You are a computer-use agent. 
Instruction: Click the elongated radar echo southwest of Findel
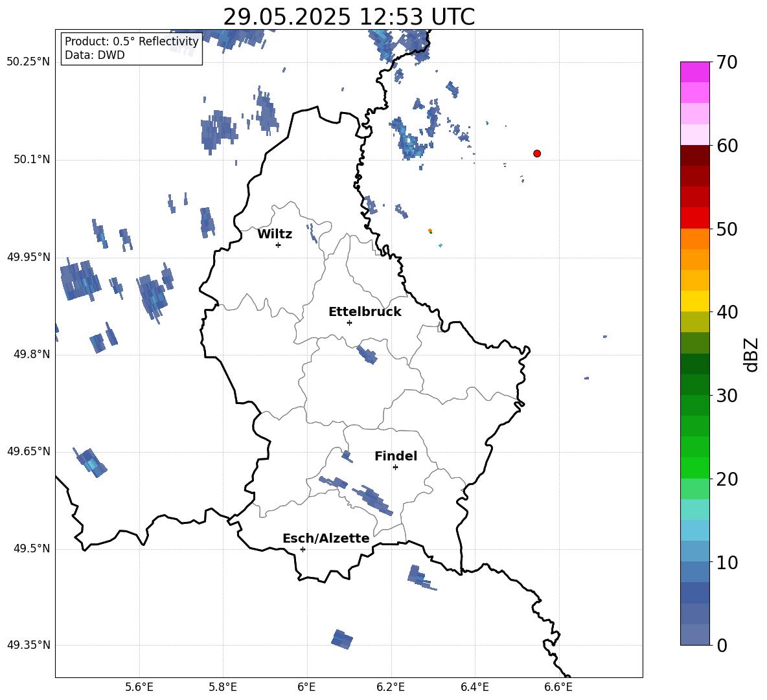[373, 499]
